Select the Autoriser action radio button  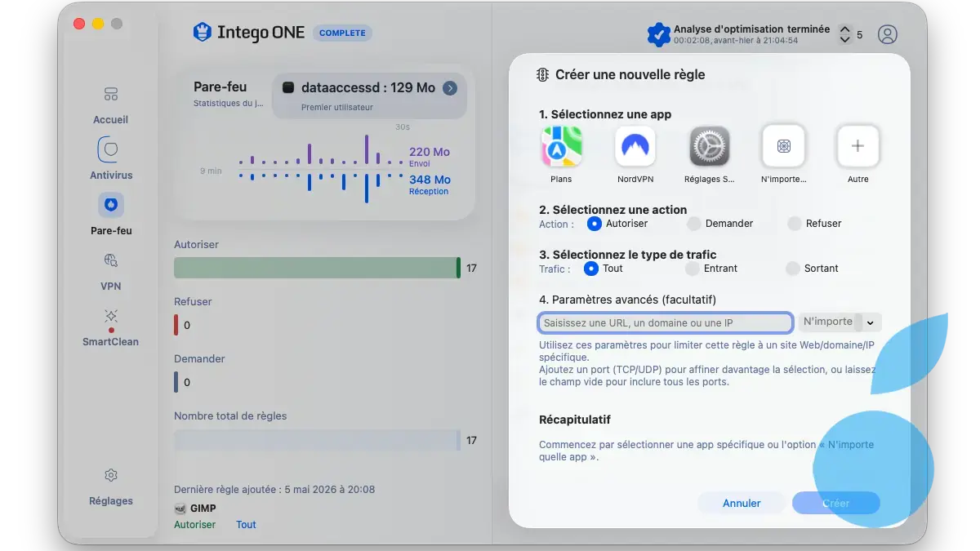point(595,223)
